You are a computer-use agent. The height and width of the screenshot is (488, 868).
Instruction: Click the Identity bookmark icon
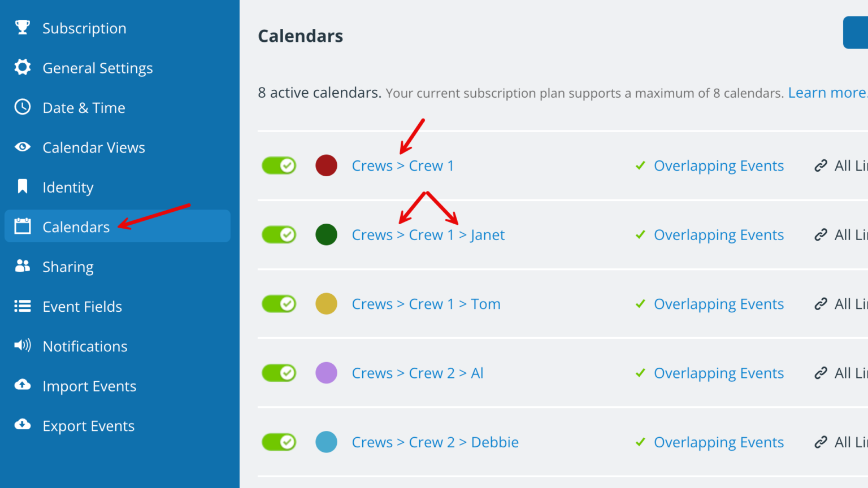point(21,186)
